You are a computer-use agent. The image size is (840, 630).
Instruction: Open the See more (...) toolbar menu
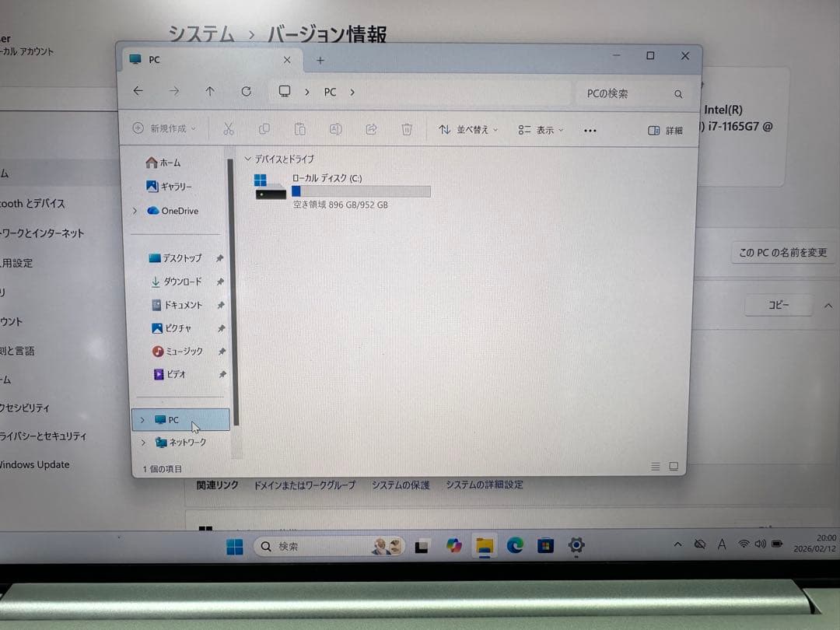pyautogui.click(x=590, y=131)
